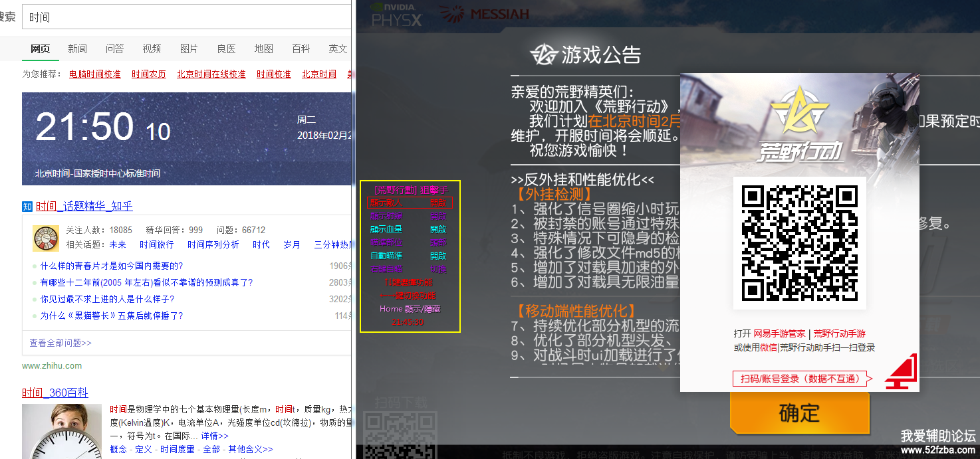Toggle 自動瞄準 in the overlay menu
The image size is (980, 459).
pyautogui.click(x=410, y=256)
